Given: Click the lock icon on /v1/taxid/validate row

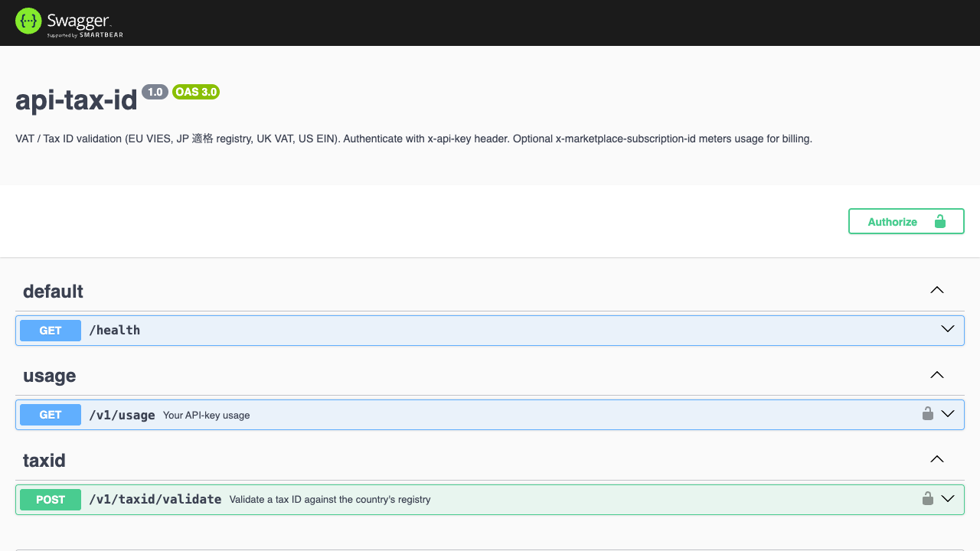Looking at the screenshot, I should point(927,499).
